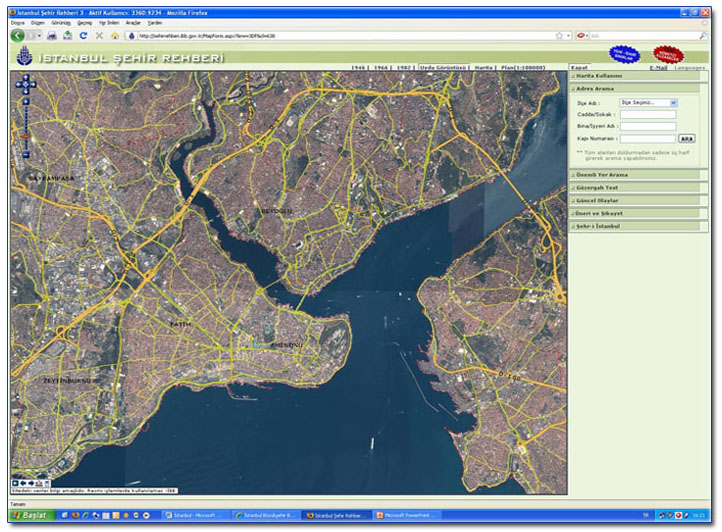This screenshot has width=722, height=532.
Task: Open the Yer İmleri menu
Action: pos(109,23)
